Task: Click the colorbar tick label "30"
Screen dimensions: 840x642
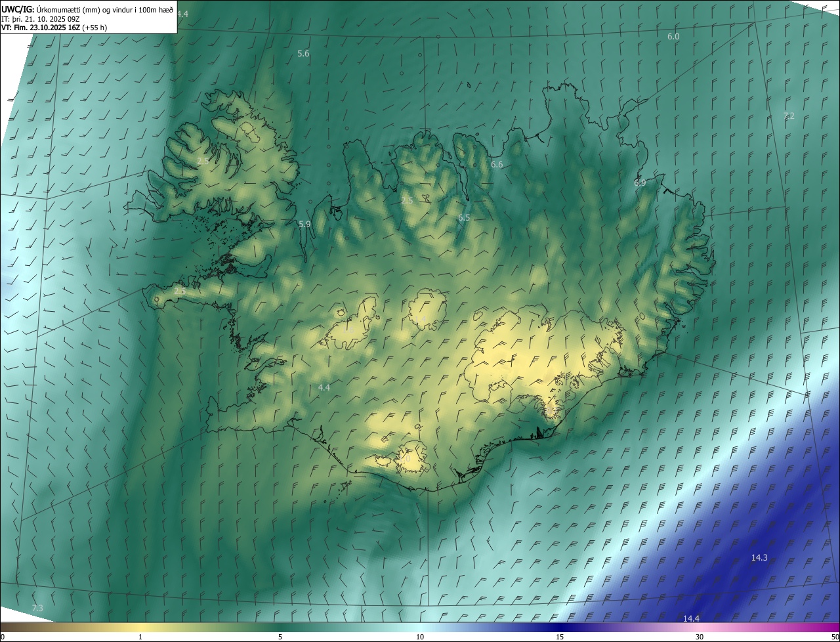Action: click(x=700, y=637)
